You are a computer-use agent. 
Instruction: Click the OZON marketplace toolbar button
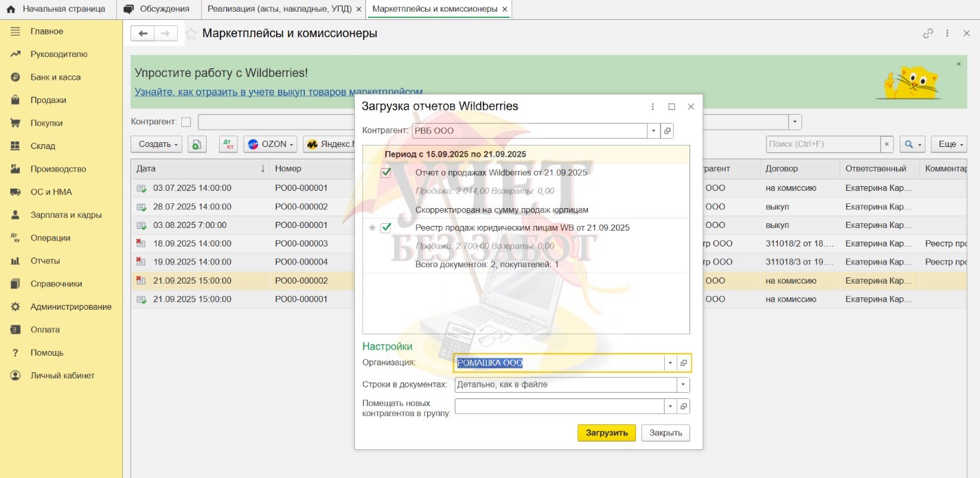(x=271, y=144)
